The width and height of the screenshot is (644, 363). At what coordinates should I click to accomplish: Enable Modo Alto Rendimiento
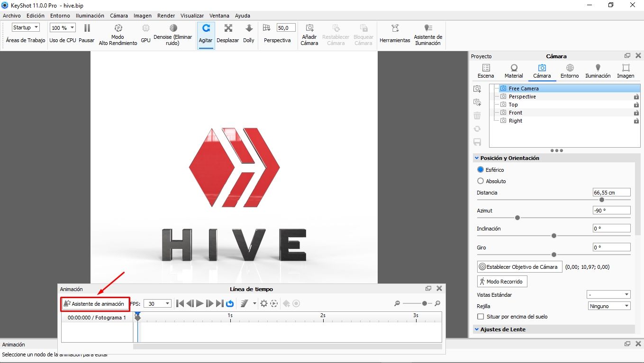pyautogui.click(x=118, y=35)
